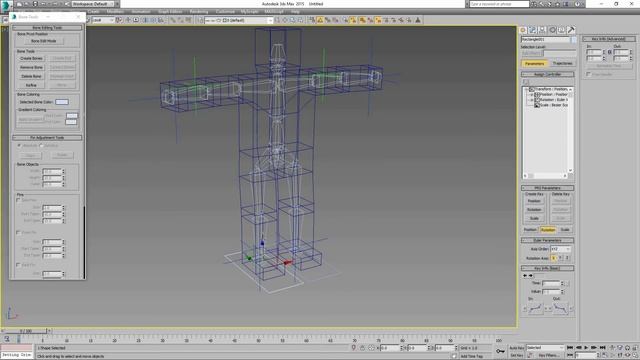Screen dimensions: 640x360
Task: Open the Rendering menu
Action: tap(199, 12)
